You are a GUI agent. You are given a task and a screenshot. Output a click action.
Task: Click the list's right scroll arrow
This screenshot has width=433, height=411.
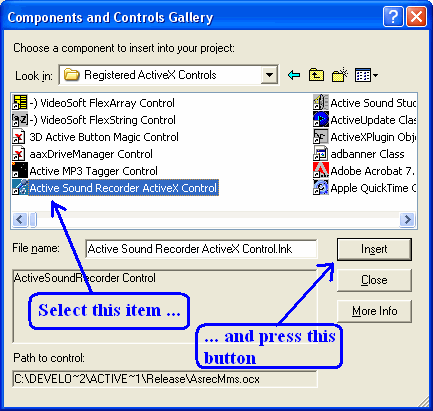point(407,219)
